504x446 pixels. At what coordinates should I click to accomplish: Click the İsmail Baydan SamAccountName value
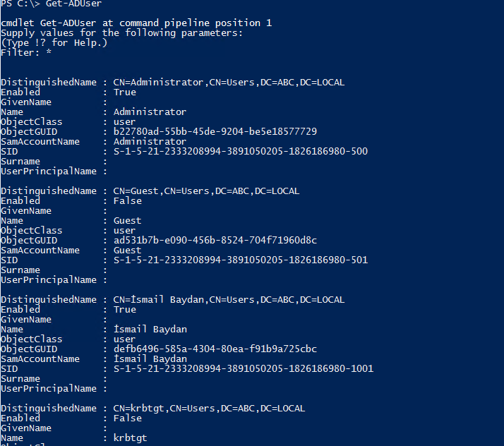pyautogui.click(x=150, y=358)
